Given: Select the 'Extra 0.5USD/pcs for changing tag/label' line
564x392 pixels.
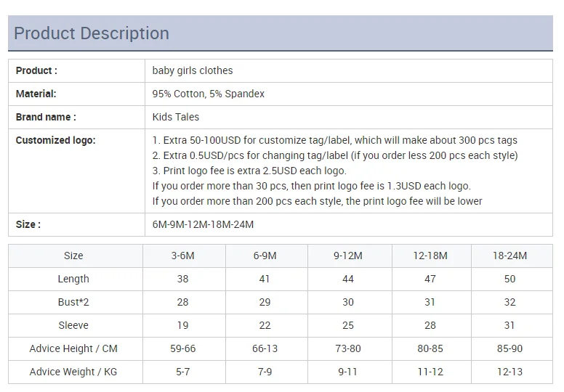Looking at the screenshot, I should point(335,155).
